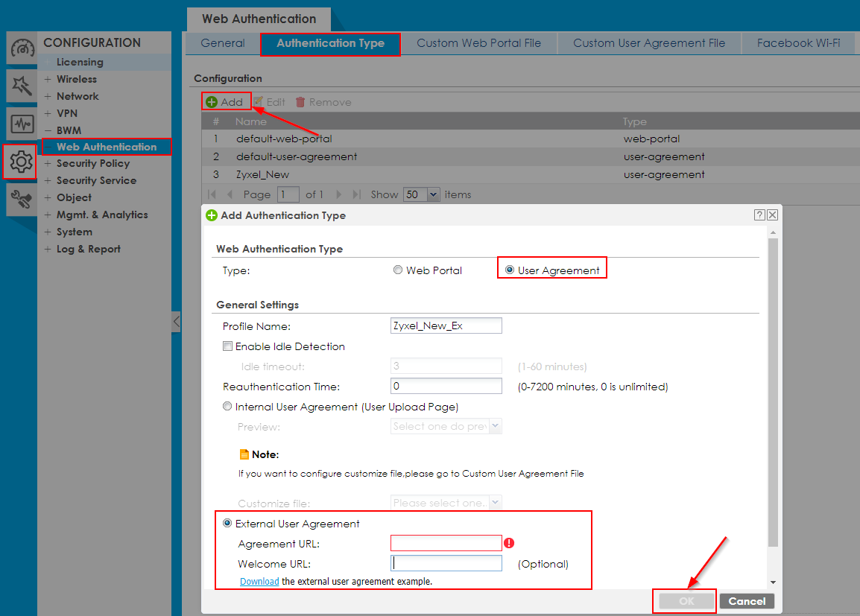
Task: Click into the Agreement URL field
Action: [x=446, y=543]
